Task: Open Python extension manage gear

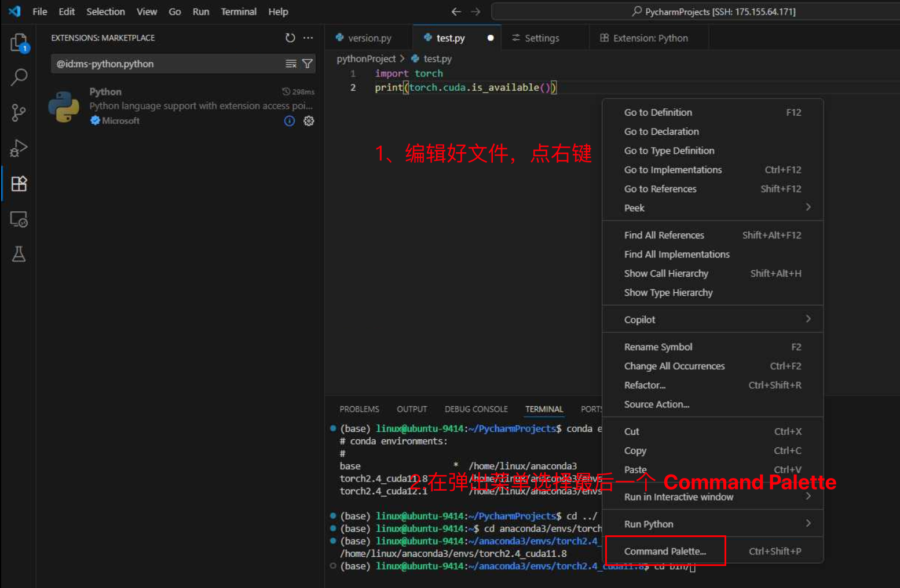Action: (309, 121)
